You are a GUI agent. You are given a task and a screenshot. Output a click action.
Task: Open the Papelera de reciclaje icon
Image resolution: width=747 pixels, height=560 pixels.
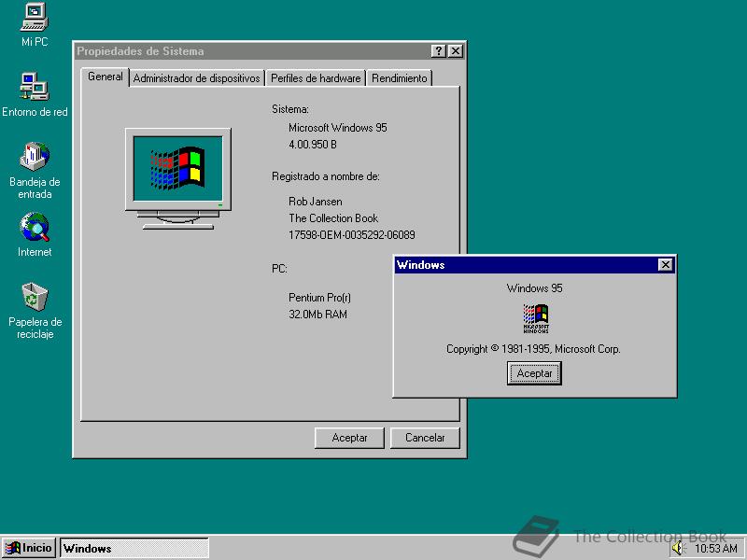[35, 299]
